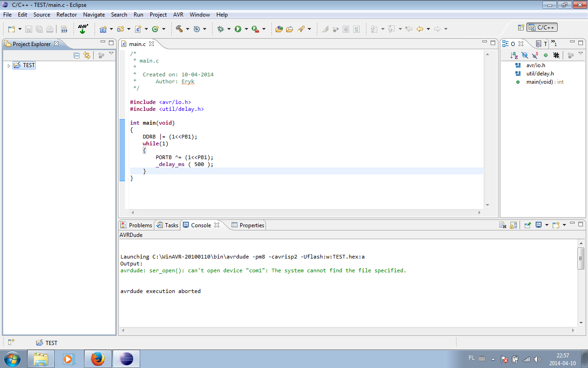The width and height of the screenshot is (588, 368).
Task: Start debugging with the bug icon
Action: coord(220,29)
